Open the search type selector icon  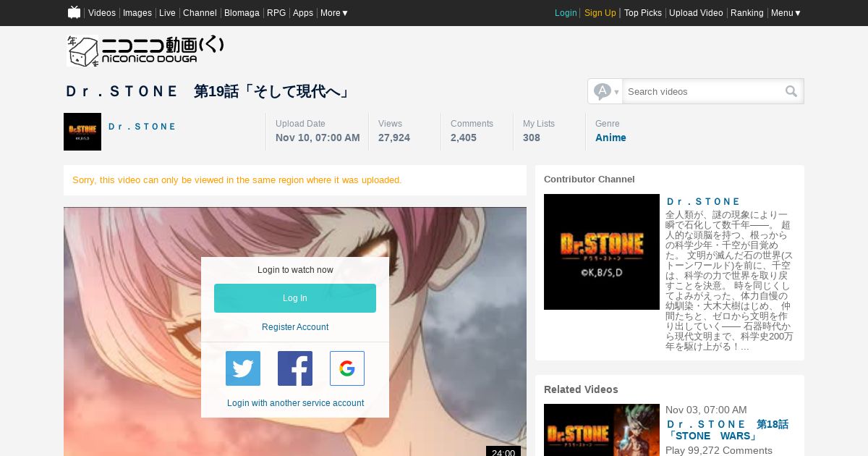tap(606, 91)
